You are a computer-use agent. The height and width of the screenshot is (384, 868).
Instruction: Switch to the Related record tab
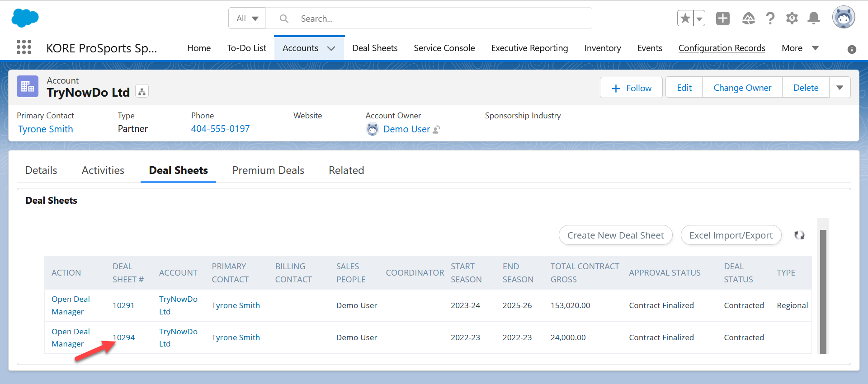[346, 170]
